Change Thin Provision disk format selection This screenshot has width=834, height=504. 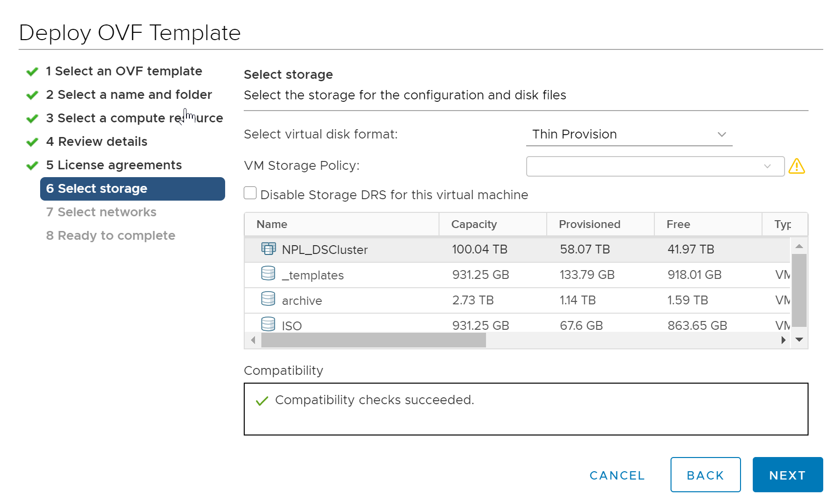coord(629,134)
